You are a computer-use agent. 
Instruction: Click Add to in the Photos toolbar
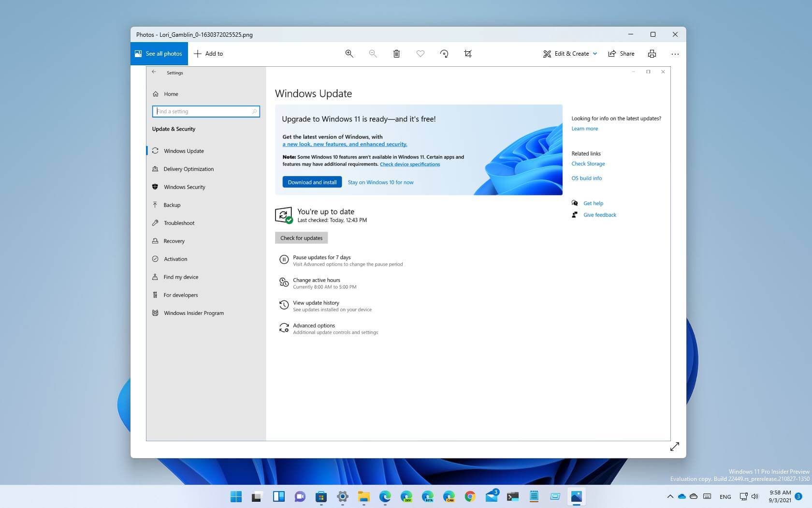208,54
